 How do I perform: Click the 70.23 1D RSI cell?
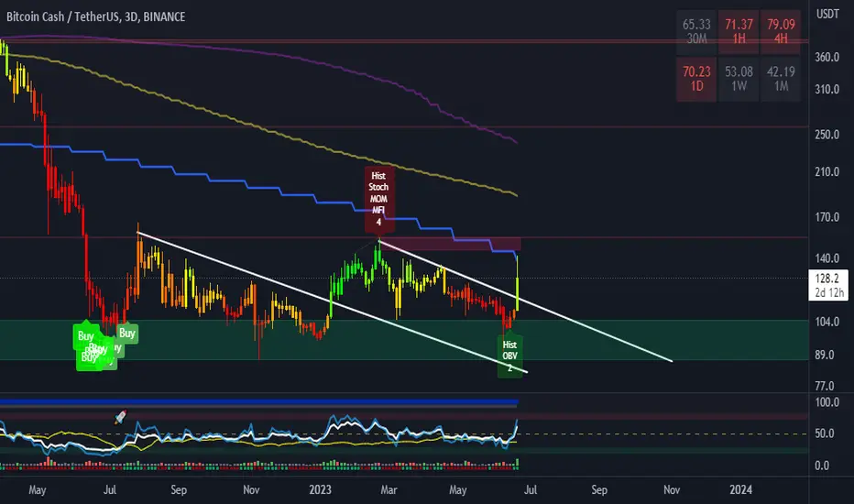click(x=696, y=79)
